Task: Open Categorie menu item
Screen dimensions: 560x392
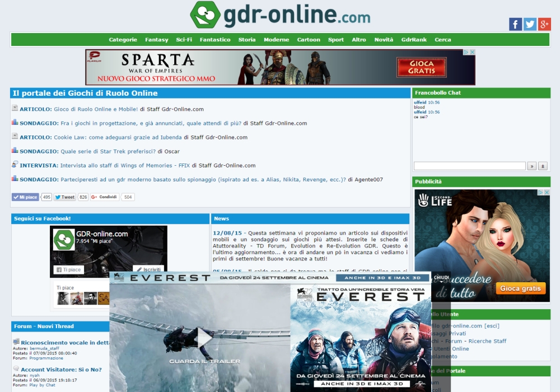Action: [123, 40]
